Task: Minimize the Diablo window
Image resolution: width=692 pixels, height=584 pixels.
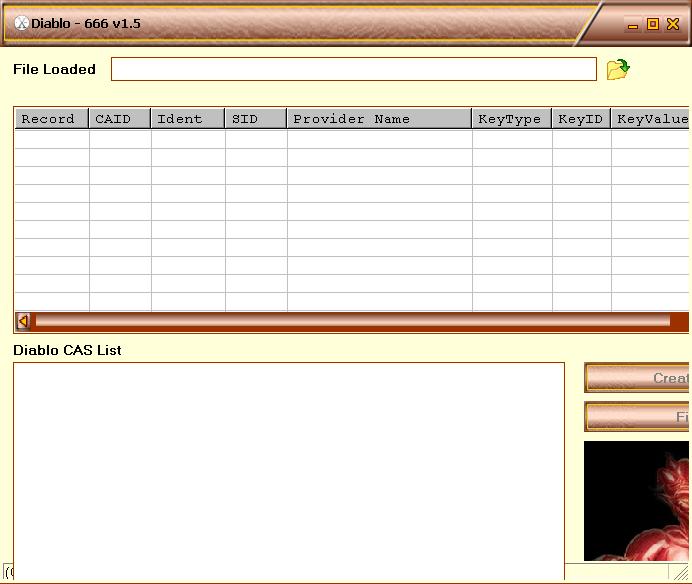Action: (633, 24)
